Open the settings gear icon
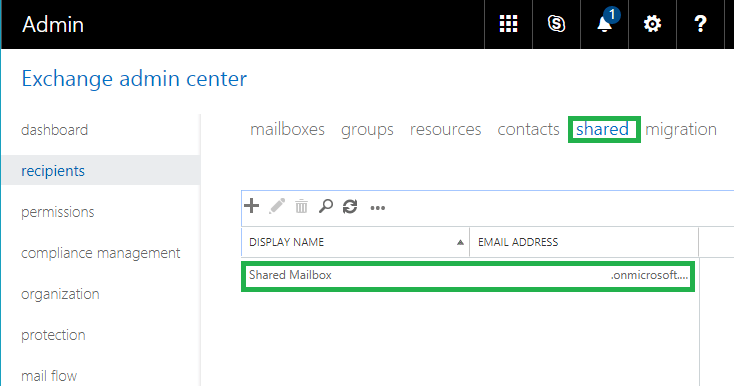Viewport: 734px width, 386px height. (652, 24)
